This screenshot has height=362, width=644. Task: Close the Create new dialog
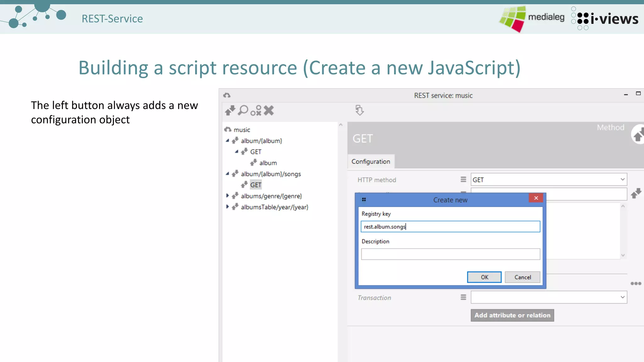(536, 198)
